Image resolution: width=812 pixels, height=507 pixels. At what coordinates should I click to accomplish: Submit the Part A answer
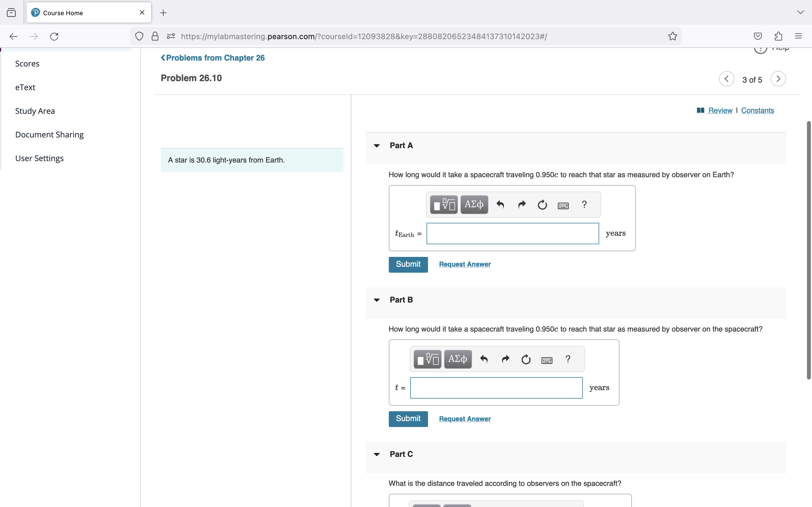[x=408, y=264]
